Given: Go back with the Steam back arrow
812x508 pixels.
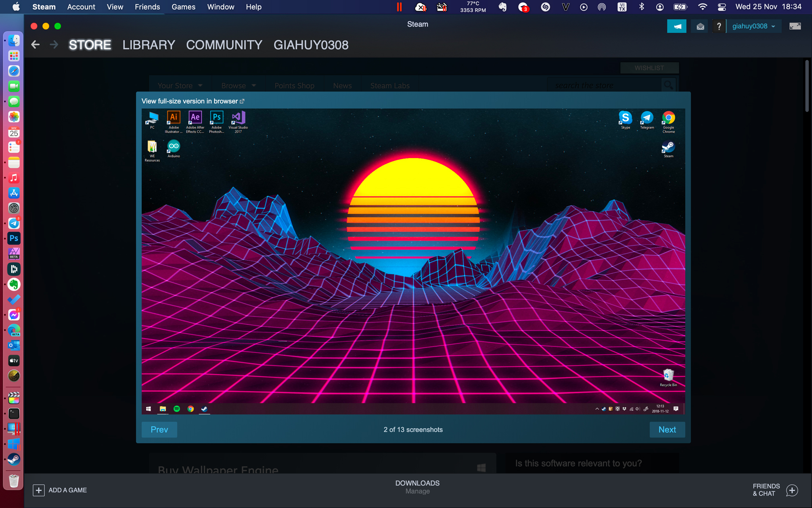Looking at the screenshot, I should (35, 45).
